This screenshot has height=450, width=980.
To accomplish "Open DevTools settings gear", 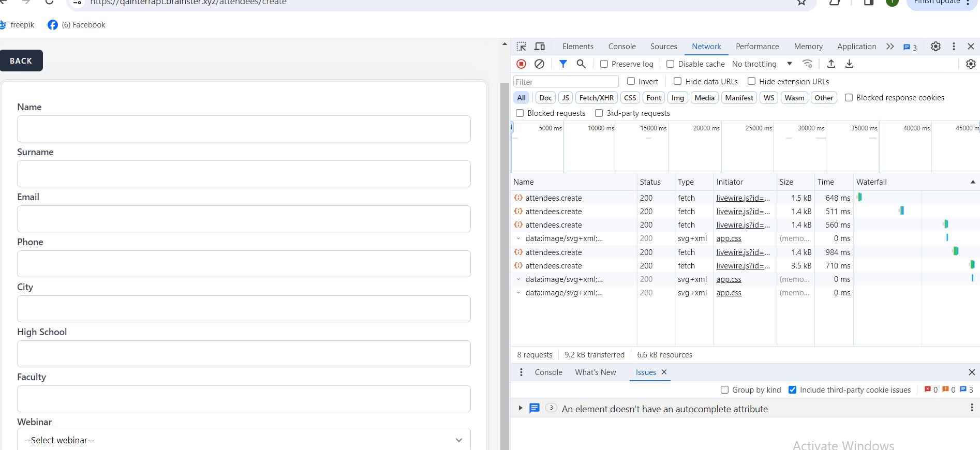I will click(x=936, y=47).
